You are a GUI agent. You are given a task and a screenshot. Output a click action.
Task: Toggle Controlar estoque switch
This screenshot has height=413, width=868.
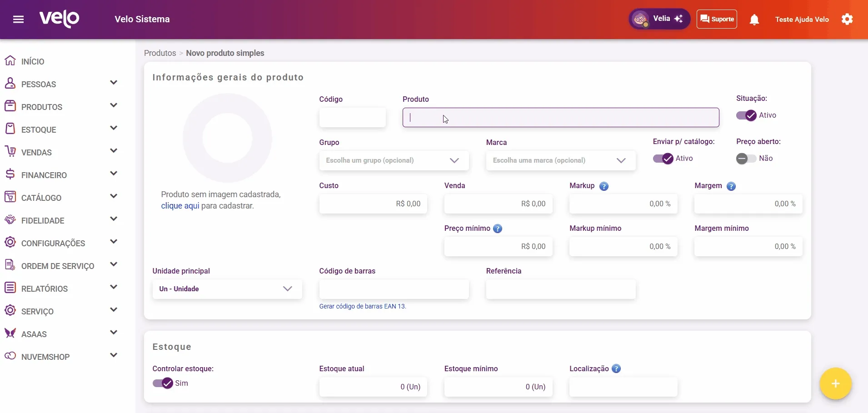click(x=163, y=383)
